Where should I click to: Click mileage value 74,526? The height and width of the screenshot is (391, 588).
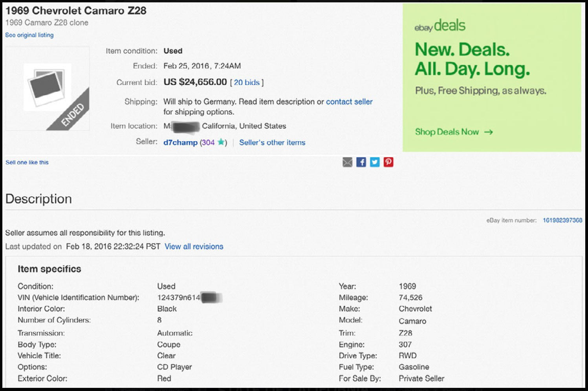pos(410,298)
